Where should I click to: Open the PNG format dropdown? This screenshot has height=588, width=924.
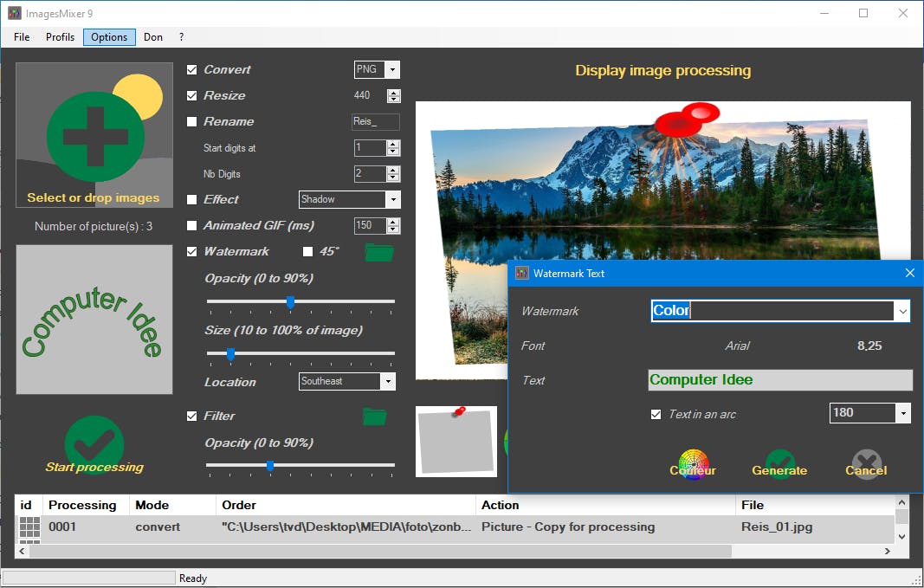(x=392, y=69)
